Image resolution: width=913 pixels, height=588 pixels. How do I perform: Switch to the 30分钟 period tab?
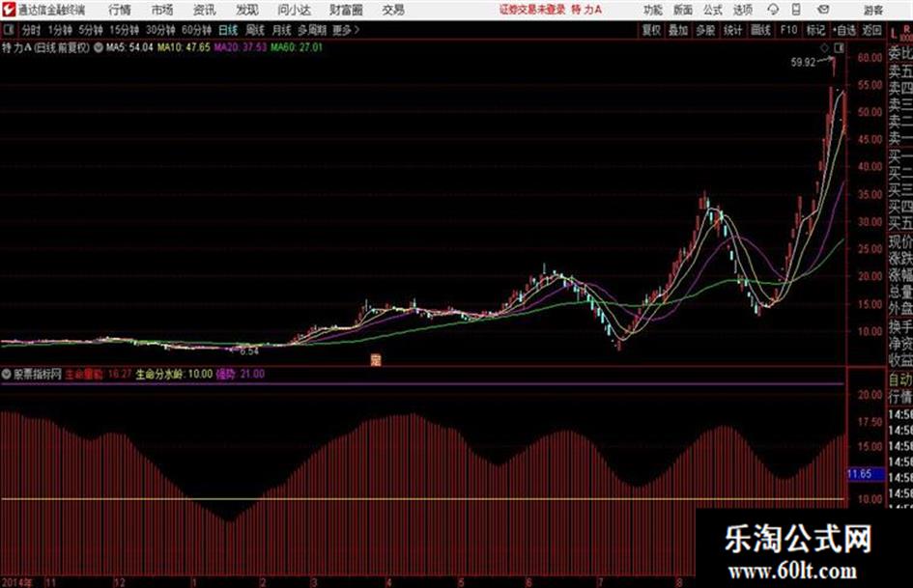coord(160,30)
